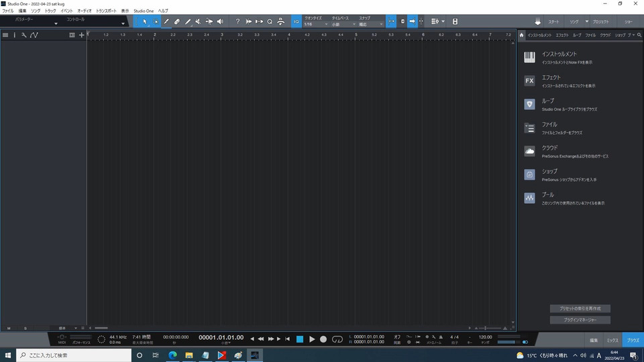Open the ミックス mixer view
The image size is (644, 362).
pyautogui.click(x=612, y=341)
